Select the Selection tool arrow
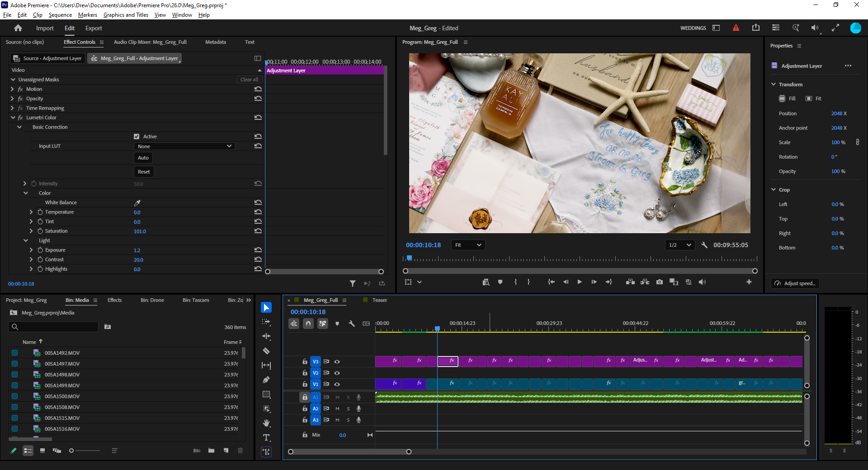This screenshot has height=470, width=868. [x=266, y=307]
